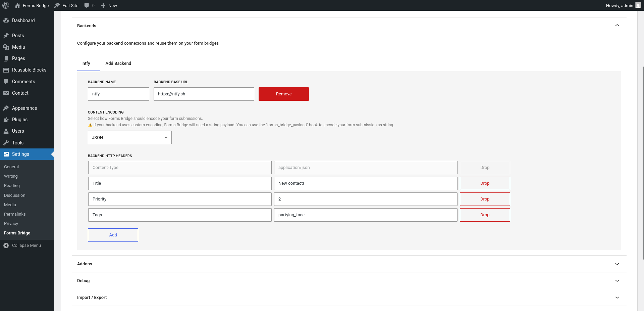Collapse the Backends section chevron
644x311 pixels.
(x=617, y=26)
